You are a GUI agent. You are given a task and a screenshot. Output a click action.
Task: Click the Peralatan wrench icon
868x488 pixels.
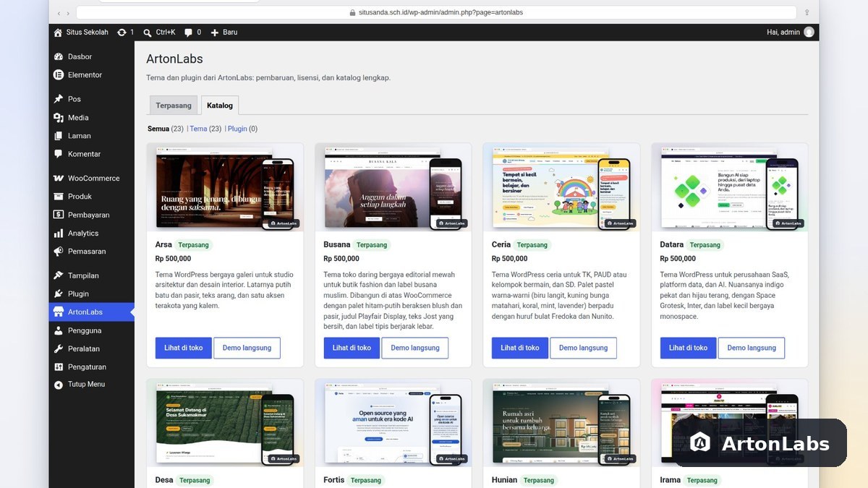(x=59, y=348)
